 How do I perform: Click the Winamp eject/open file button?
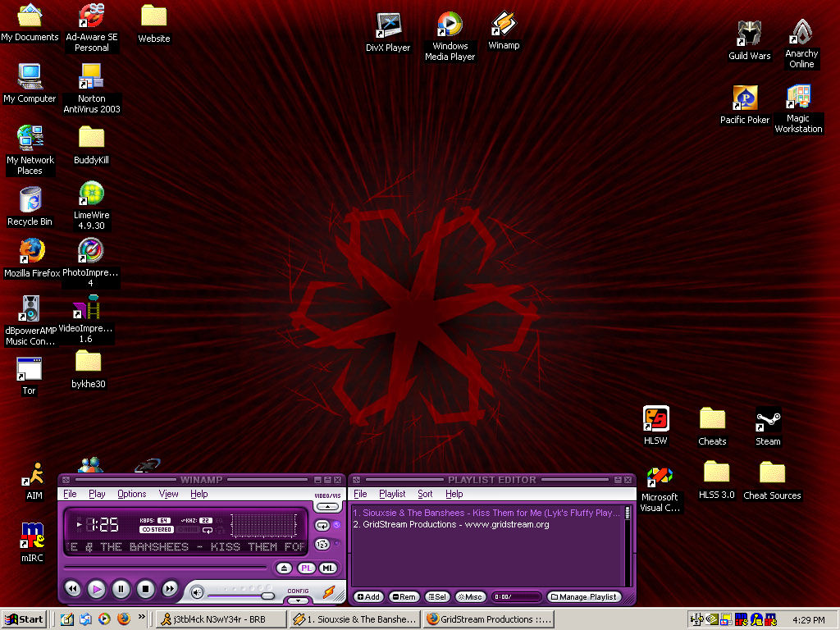click(x=284, y=568)
